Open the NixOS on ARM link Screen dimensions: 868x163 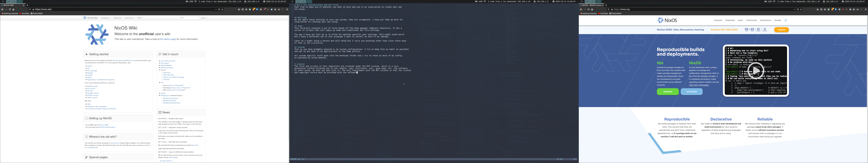[103, 125]
